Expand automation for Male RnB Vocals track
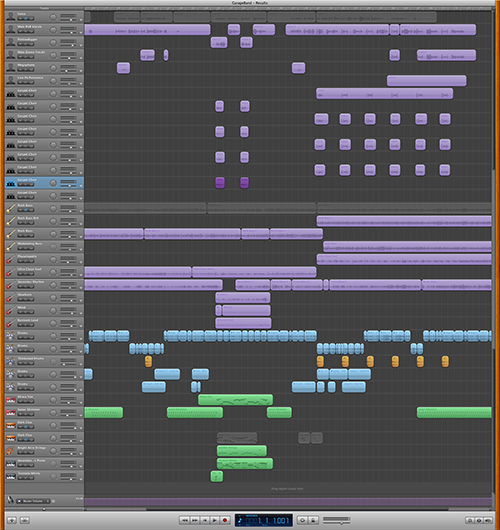500x530 pixels. 81,33
